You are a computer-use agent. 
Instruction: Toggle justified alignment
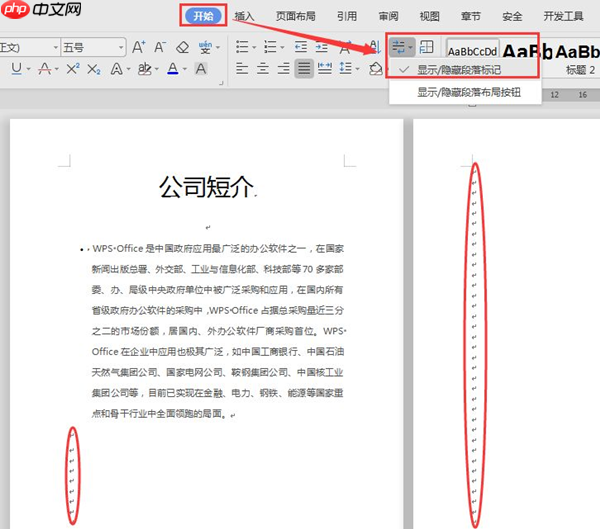point(304,69)
